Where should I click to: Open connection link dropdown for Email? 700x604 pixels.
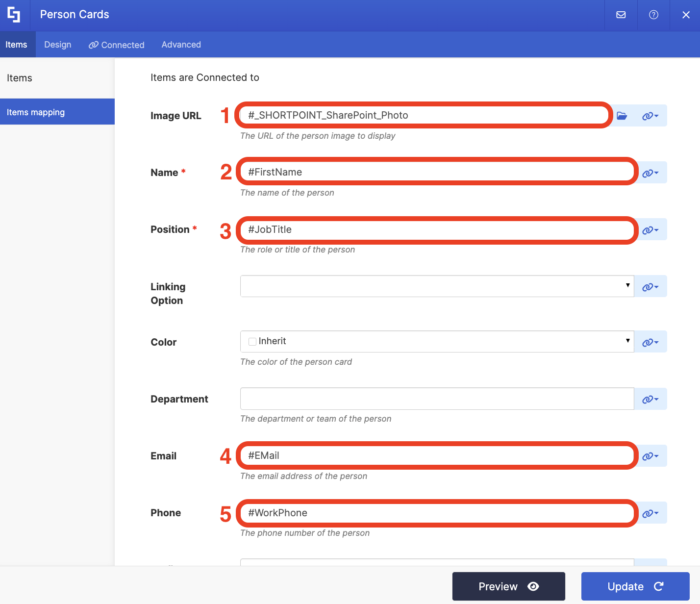point(650,455)
